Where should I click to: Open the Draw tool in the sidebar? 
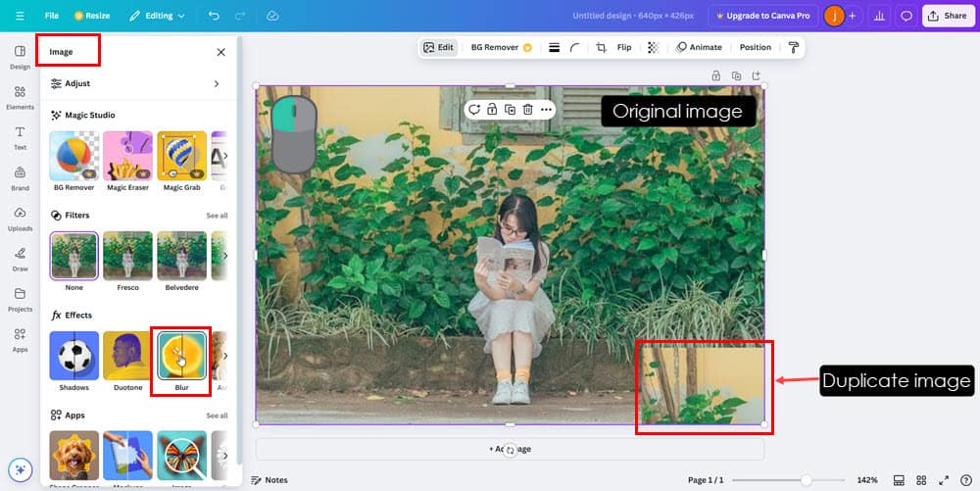pos(20,258)
